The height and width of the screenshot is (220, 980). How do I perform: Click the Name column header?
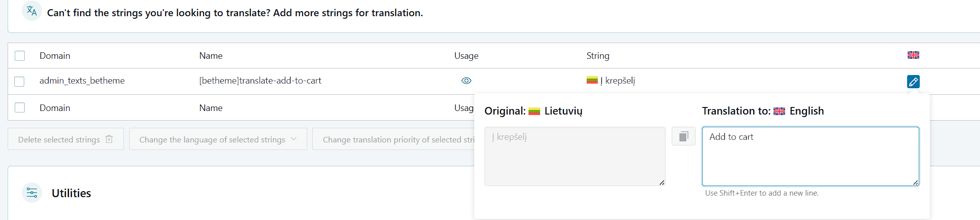click(211, 56)
